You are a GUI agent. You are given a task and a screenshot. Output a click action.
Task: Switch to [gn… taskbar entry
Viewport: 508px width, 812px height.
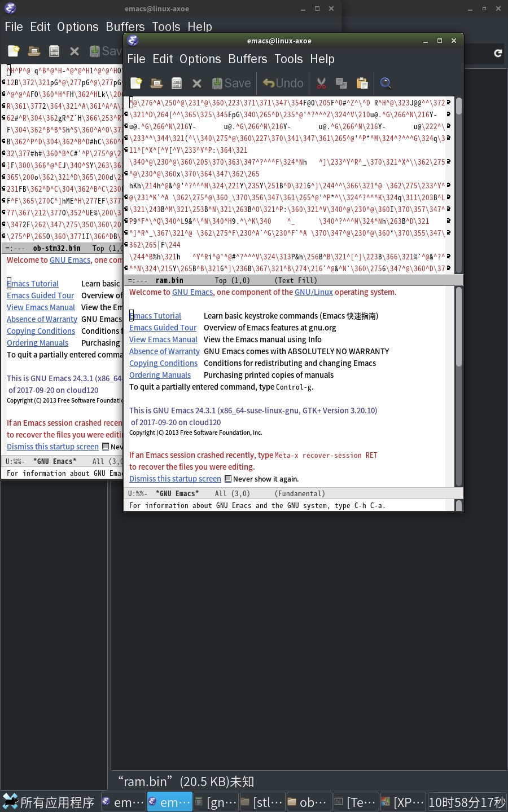coord(216,802)
